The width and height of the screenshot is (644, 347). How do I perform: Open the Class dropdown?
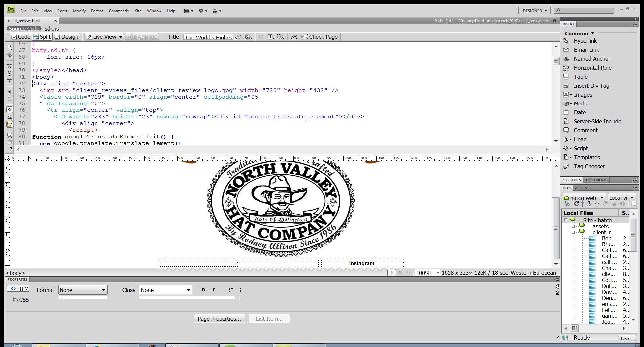click(x=165, y=290)
